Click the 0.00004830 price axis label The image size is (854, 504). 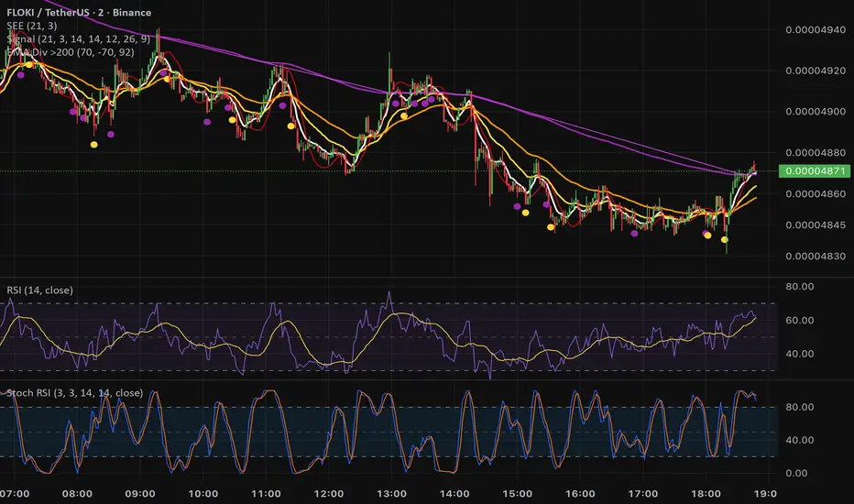point(816,257)
